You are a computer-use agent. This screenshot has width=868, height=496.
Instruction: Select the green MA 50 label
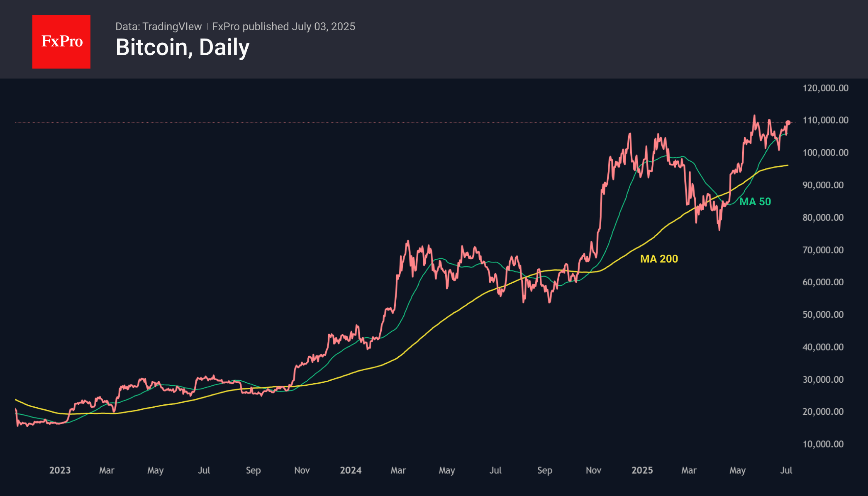755,202
